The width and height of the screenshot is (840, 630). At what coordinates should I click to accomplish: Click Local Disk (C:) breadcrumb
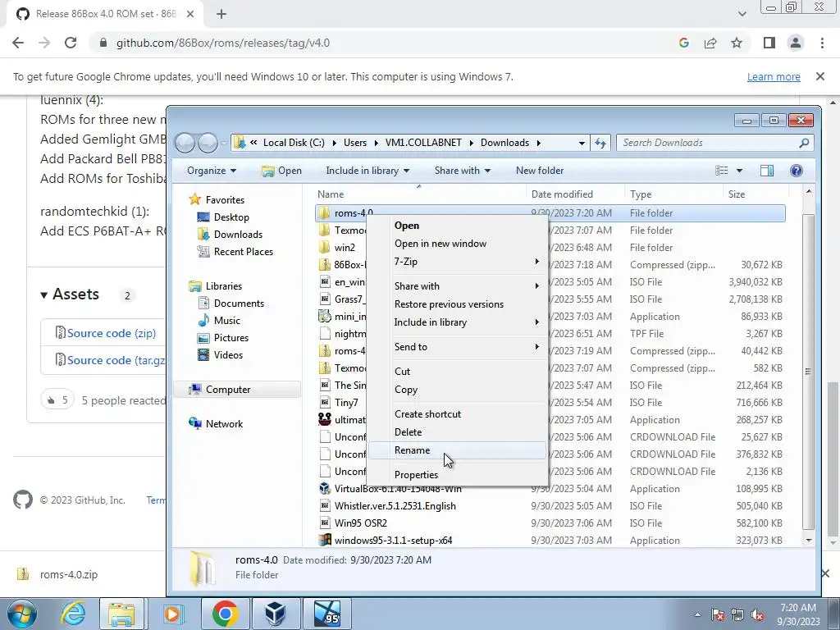click(x=294, y=143)
